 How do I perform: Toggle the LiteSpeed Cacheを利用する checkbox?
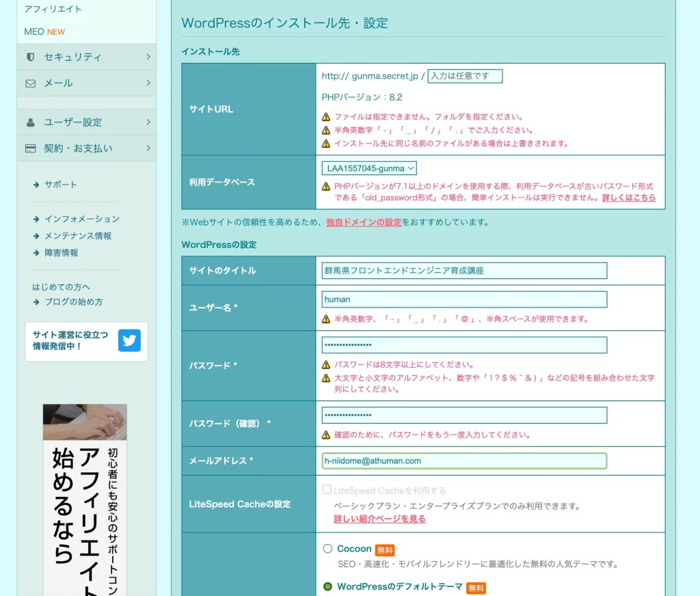pos(327,490)
